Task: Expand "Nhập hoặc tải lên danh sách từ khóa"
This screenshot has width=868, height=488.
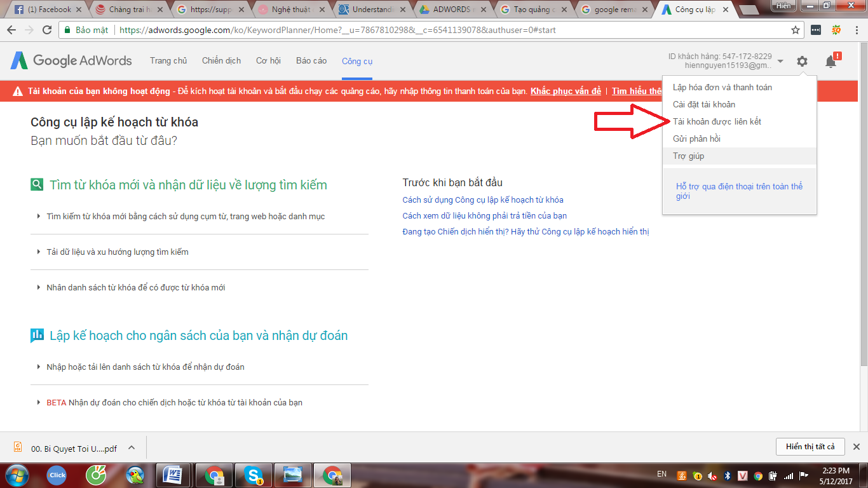Action: (x=145, y=367)
